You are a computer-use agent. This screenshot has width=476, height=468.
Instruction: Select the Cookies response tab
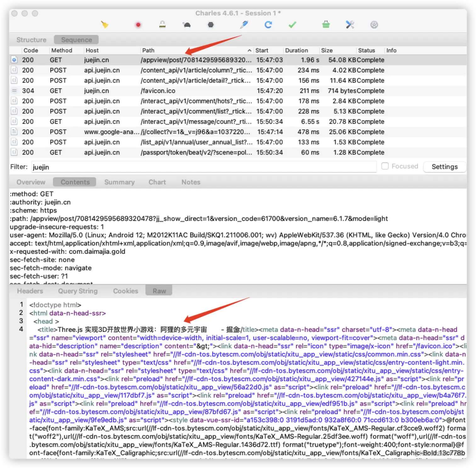pyautogui.click(x=126, y=291)
